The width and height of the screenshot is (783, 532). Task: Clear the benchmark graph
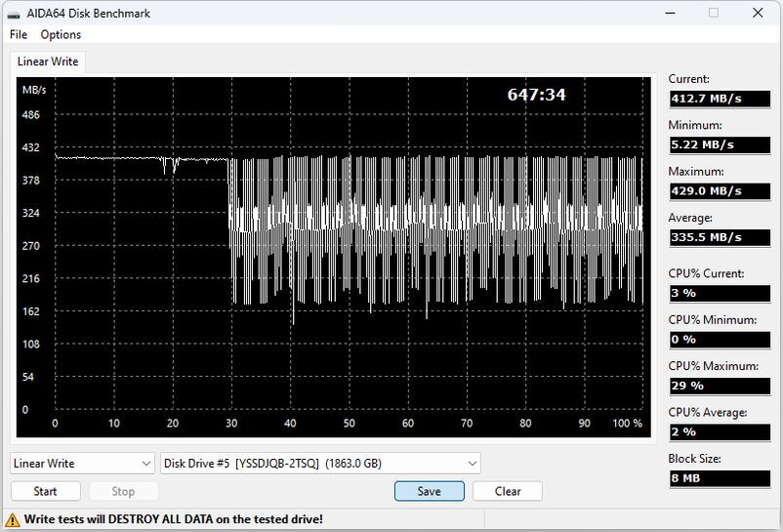pyautogui.click(x=508, y=491)
